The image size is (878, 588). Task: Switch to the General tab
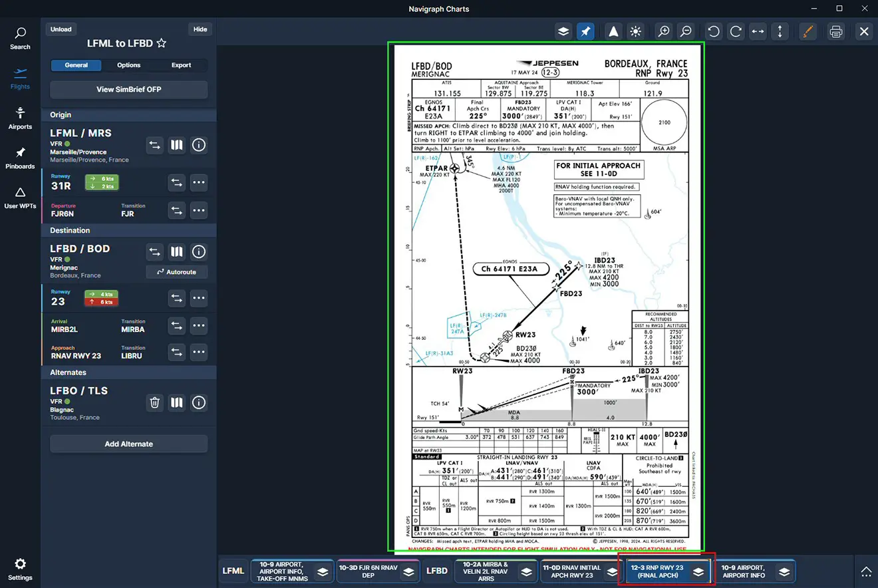(76, 65)
